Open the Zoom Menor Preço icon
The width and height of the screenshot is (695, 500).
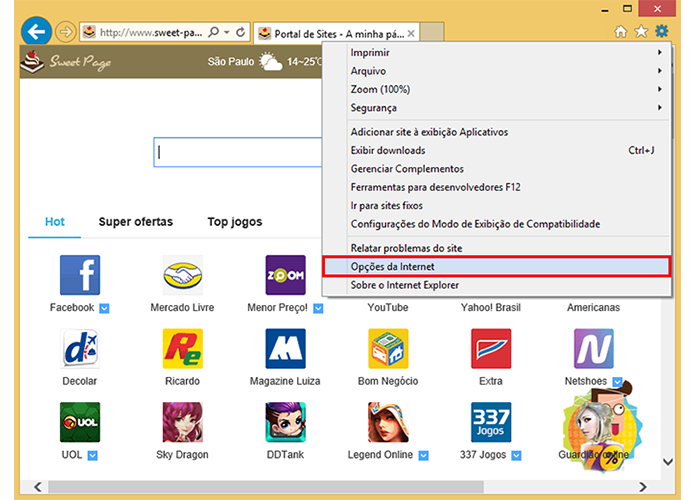(x=285, y=275)
